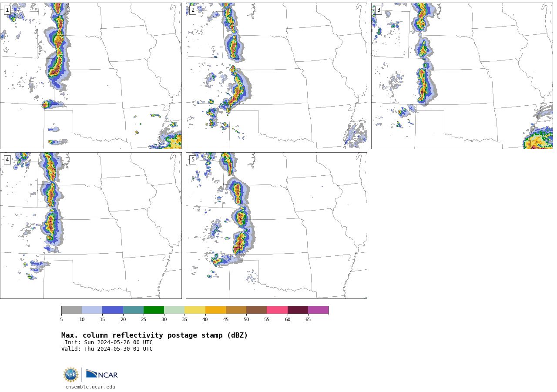This screenshot has width=557, height=392.
Task: Open ensemble member 2 postage stamp map
Action: 276,76
